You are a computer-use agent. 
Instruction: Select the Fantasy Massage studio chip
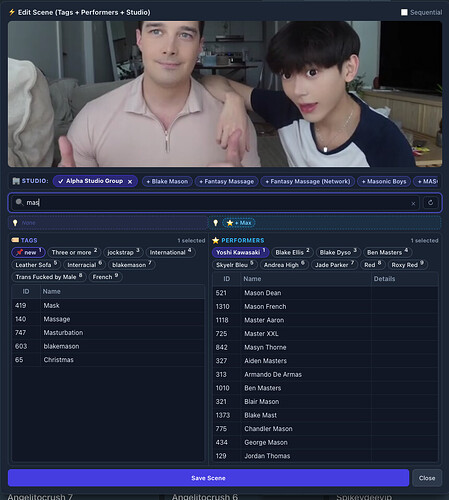pyautogui.click(x=227, y=182)
